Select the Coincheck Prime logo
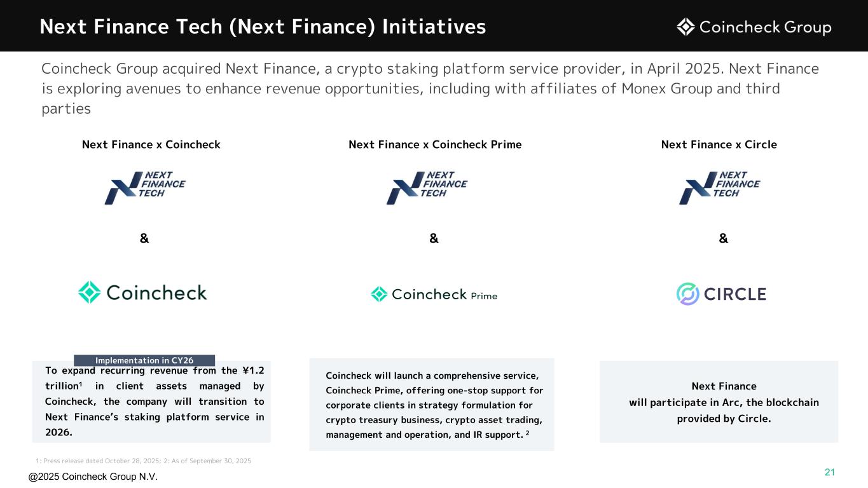Viewport: 868px width, 488px height. tap(434, 294)
